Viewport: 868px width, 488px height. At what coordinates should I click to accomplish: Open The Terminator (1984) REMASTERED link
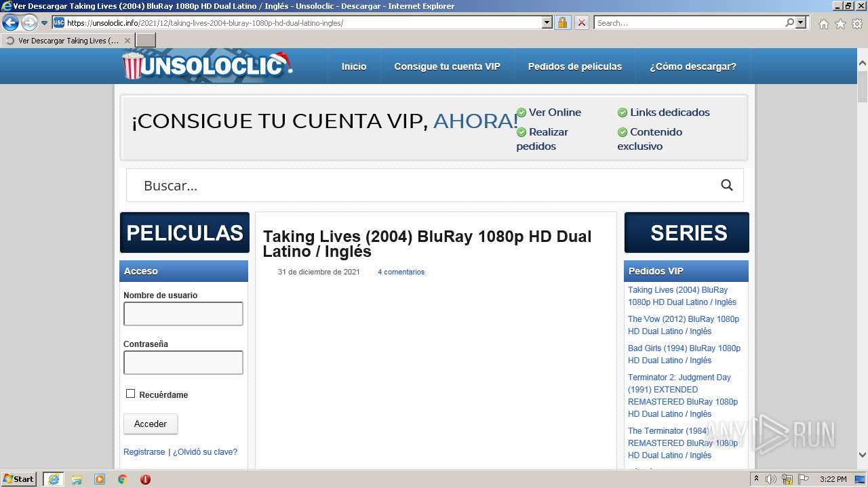[683, 443]
